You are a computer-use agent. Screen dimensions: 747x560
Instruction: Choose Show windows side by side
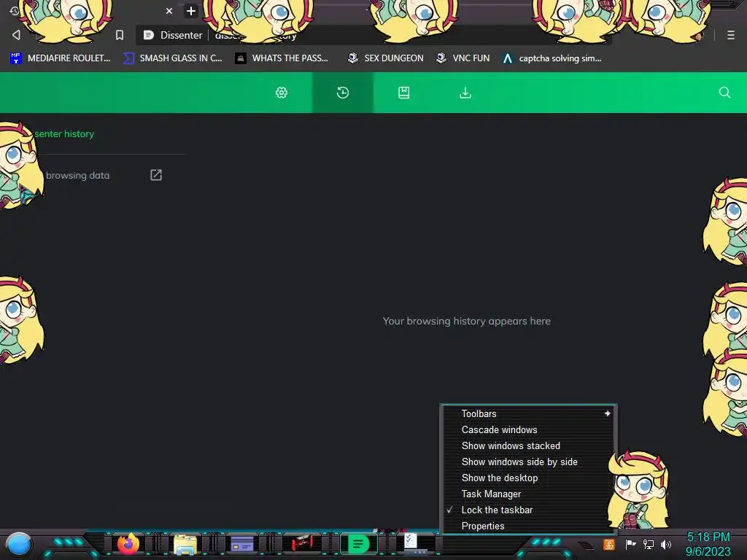point(528,462)
